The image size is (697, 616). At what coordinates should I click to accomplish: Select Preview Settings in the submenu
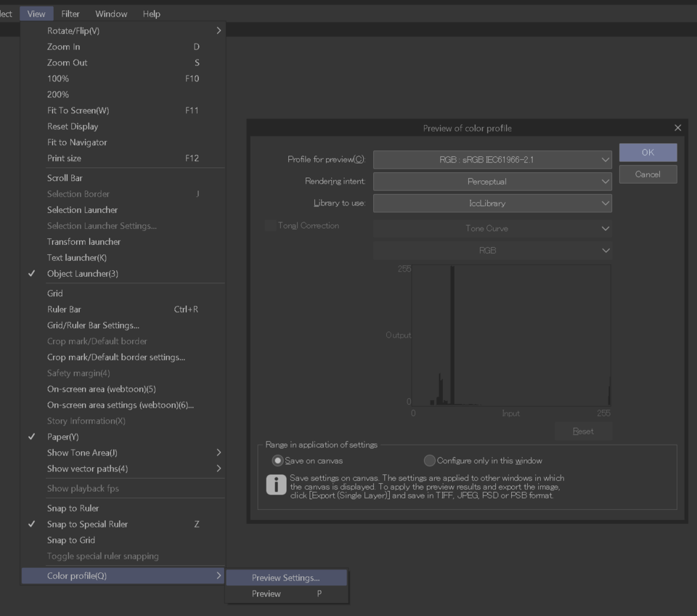[286, 578]
